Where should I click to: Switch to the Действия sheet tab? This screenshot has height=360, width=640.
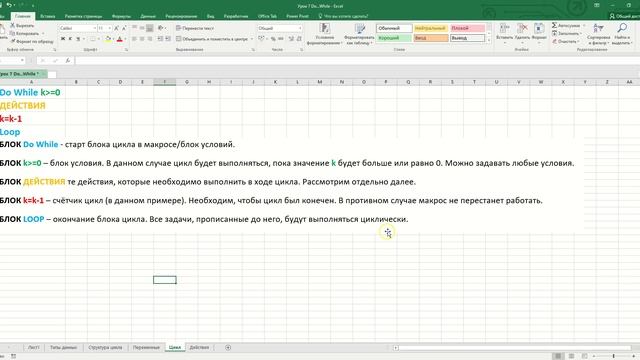[199, 347]
